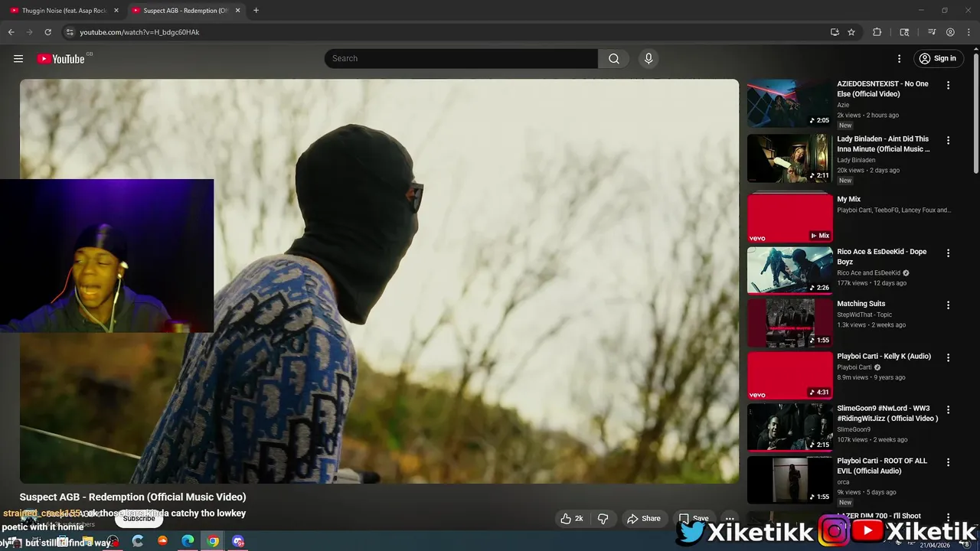Click the video title Suspect AGB - Redemption
Screen dimensions: 980x551
133,497
